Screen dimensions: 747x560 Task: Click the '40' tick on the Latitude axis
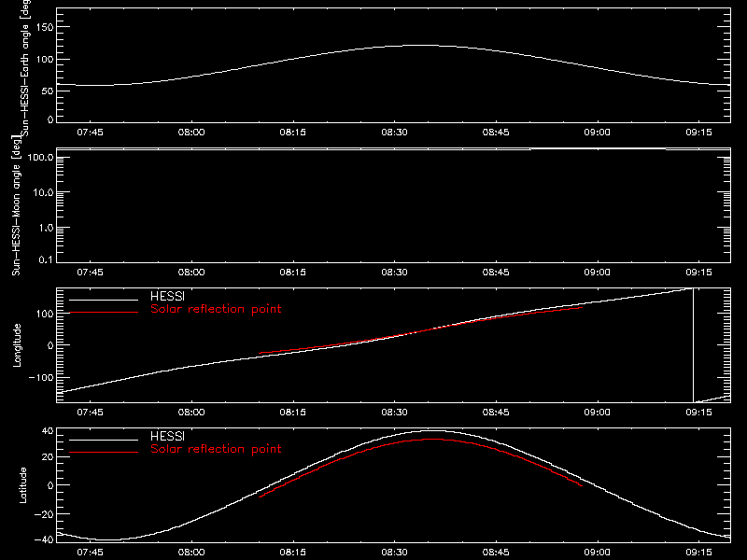[x=48, y=431]
